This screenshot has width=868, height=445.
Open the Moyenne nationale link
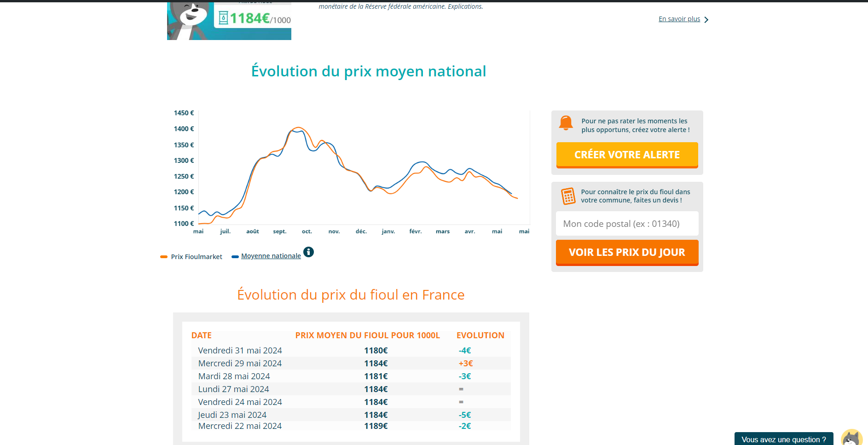[x=271, y=256]
